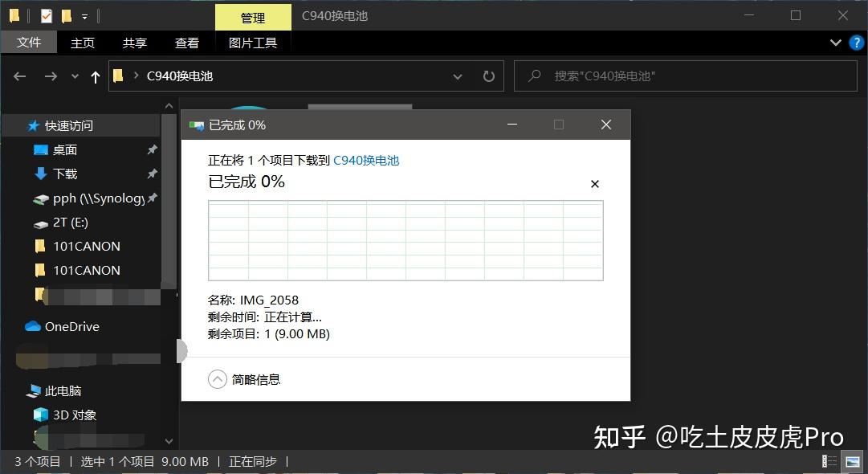
Task: Switch to the 查看 ribbon tab
Action: [x=186, y=42]
